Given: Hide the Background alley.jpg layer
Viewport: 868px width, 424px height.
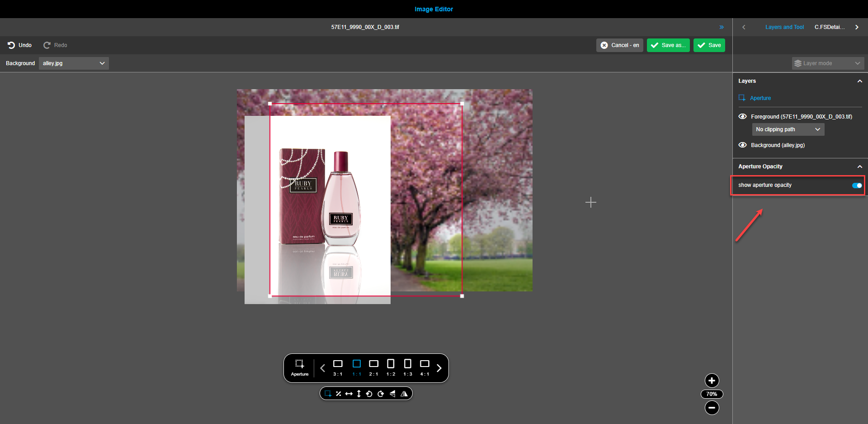Looking at the screenshot, I should [x=742, y=145].
